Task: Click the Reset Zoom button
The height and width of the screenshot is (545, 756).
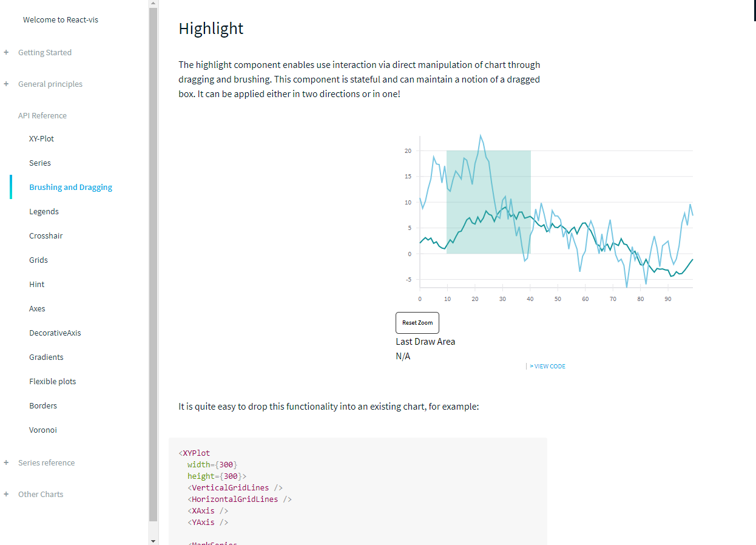Action: pyautogui.click(x=417, y=323)
